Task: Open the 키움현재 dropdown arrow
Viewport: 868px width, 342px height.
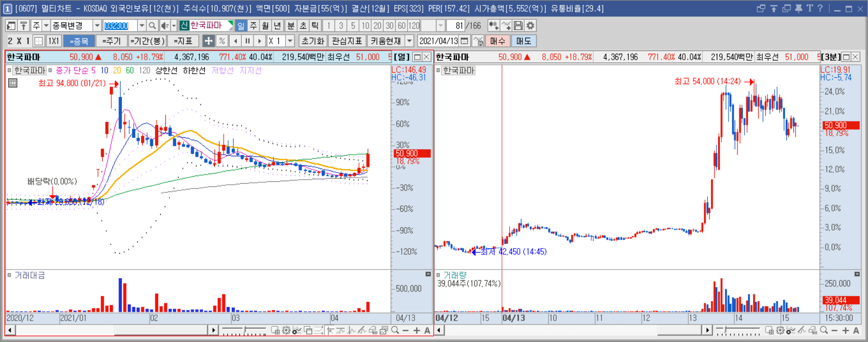Action: 409,41
